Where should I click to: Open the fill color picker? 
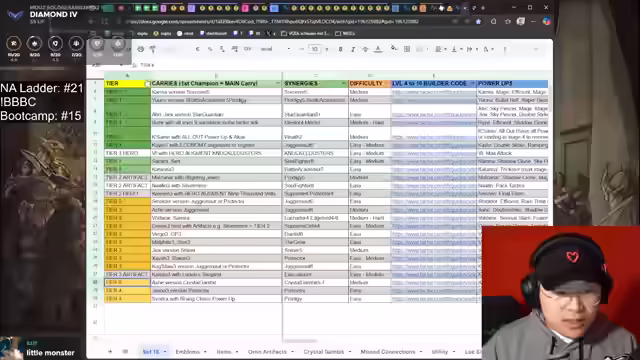(394, 49)
